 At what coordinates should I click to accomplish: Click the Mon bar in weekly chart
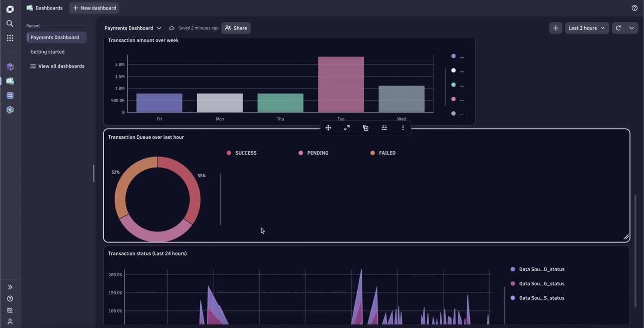[x=220, y=103]
